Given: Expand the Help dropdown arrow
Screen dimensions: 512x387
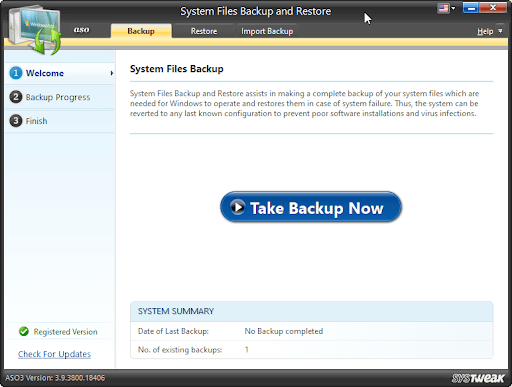Looking at the screenshot, I should pyautogui.click(x=500, y=31).
